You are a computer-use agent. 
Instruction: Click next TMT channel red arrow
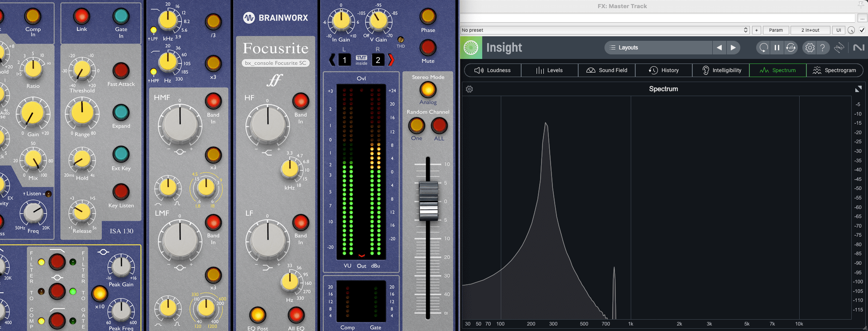click(x=391, y=60)
